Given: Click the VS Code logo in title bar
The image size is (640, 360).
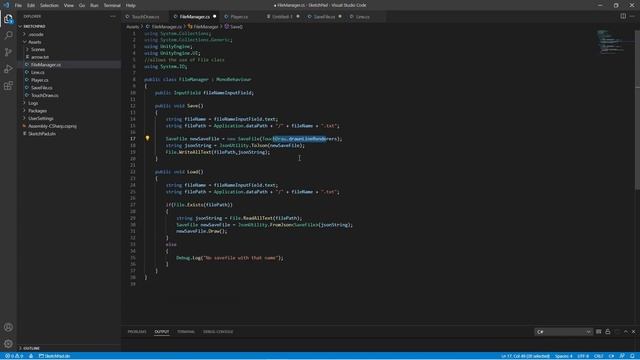Looking at the screenshot, I should pyautogui.click(x=6, y=5).
